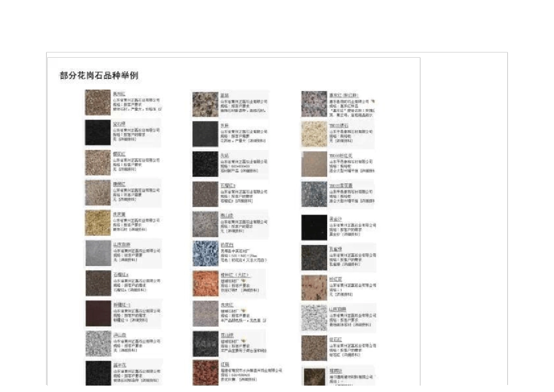Open the orange-red 枫叶红 granite thumbnail

(206, 283)
